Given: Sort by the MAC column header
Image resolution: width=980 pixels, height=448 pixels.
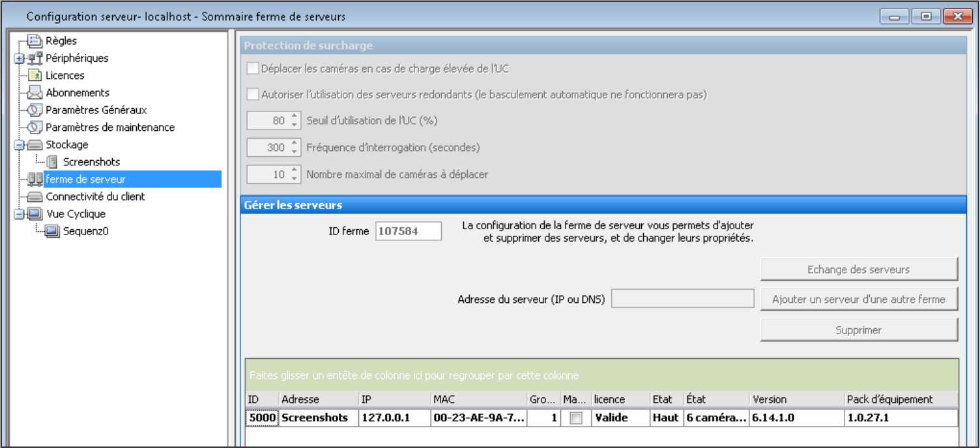Looking at the screenshot, I should click(478, 399).
